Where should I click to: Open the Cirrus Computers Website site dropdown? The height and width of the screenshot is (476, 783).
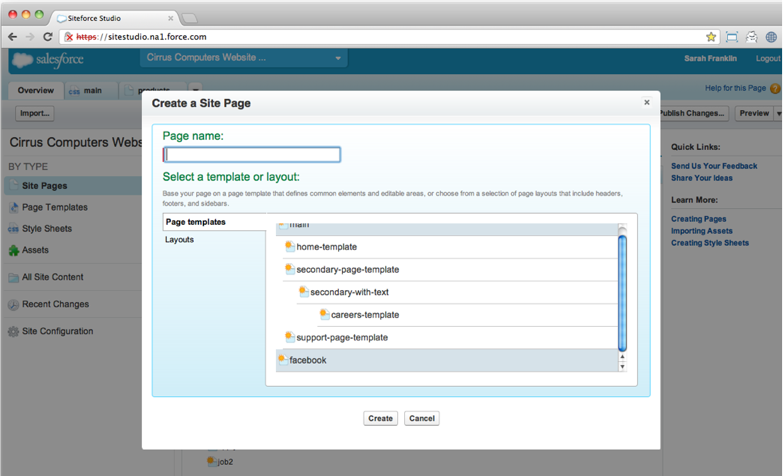point(244,58)
